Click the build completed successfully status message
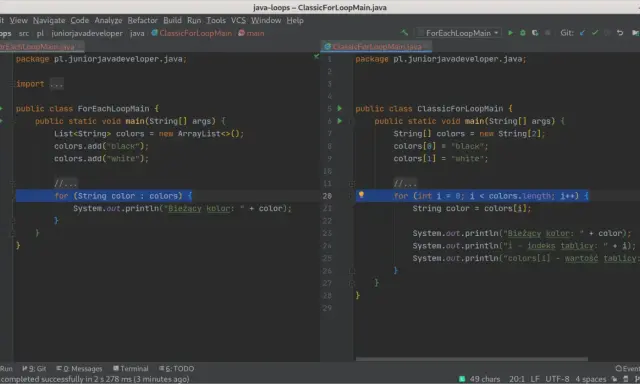This screenshot has height=384, width=640. (95, 379)
